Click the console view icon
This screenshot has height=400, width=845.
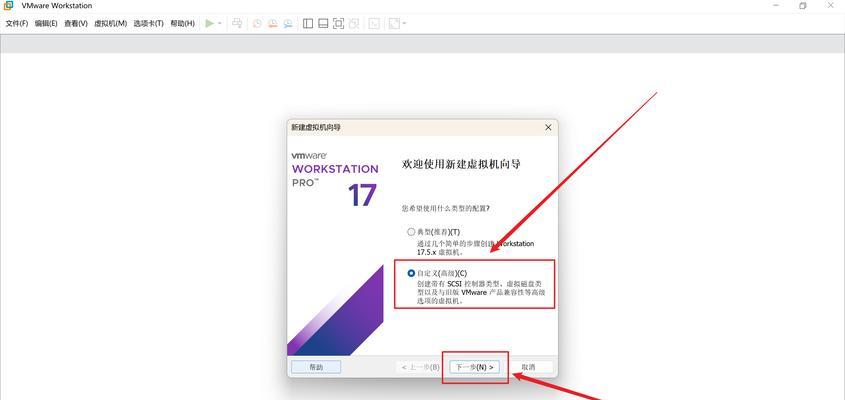[x=374, y=23]
